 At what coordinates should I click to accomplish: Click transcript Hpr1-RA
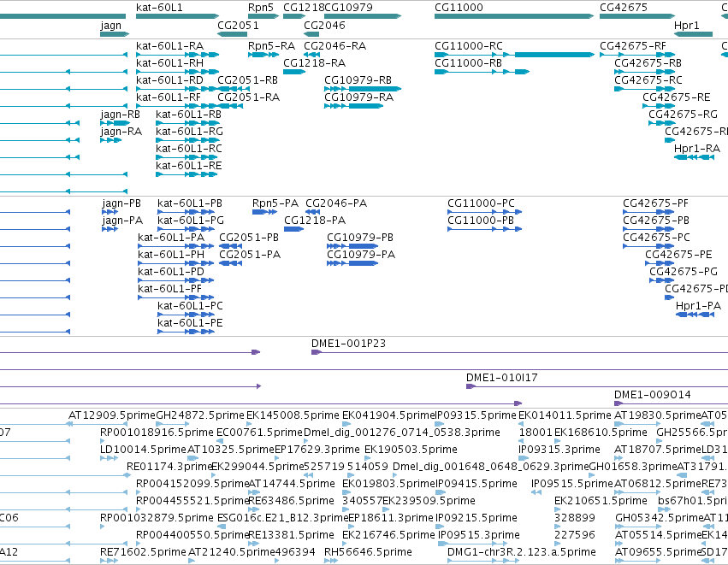click(x=697, y=149)
